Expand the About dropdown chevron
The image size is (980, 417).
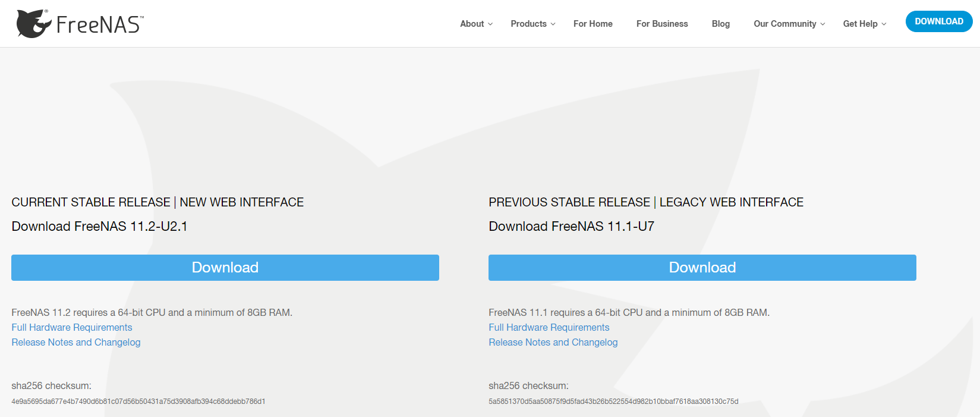(490, 24)
